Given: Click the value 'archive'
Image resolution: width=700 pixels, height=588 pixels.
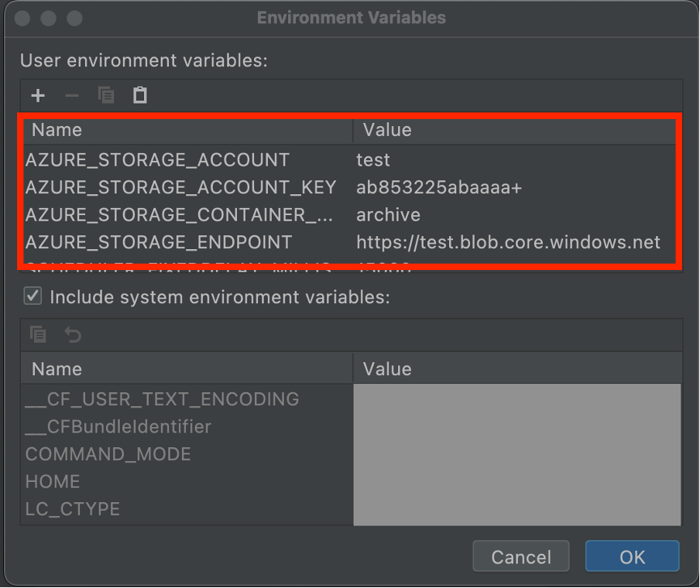Looking at the screenshot, I should click(515, 215).
